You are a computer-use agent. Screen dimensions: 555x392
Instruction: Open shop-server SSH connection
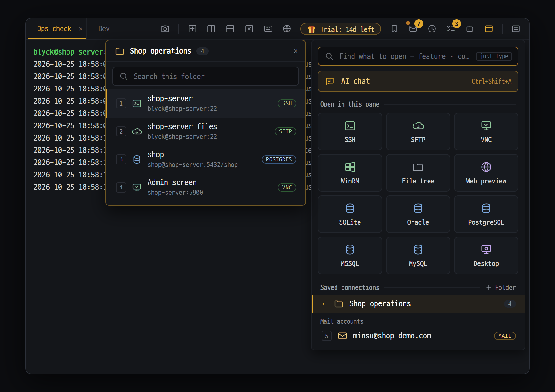(206, 103)
